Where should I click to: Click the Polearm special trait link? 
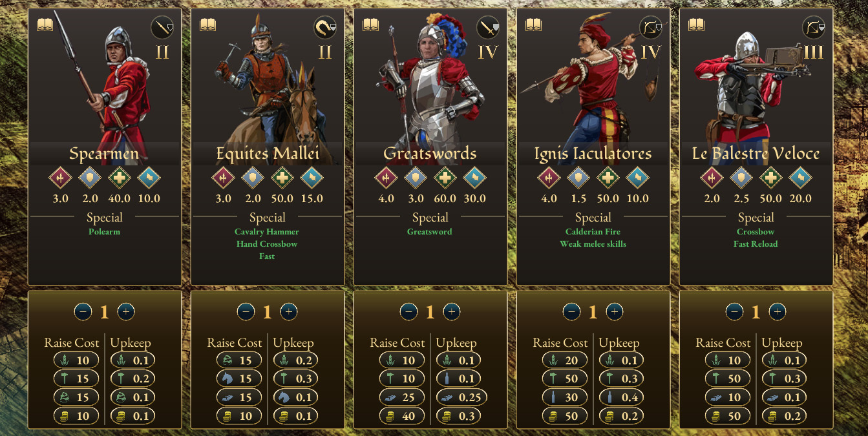pyautogui.click(x=105, y=231)
